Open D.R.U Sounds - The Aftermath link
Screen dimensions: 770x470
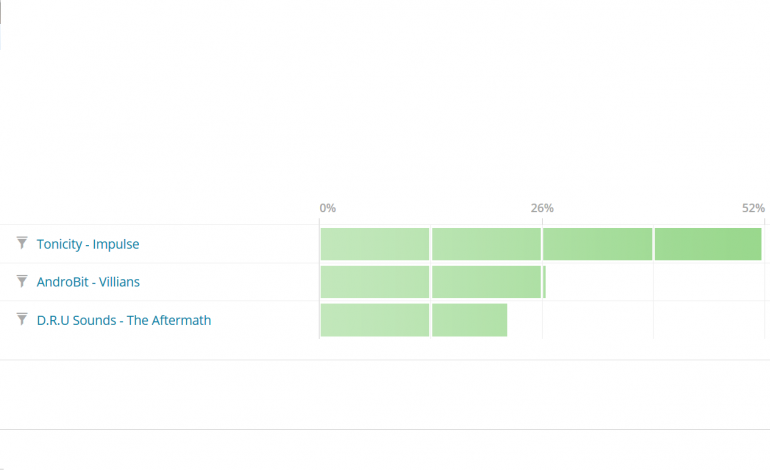coord(124,320)
